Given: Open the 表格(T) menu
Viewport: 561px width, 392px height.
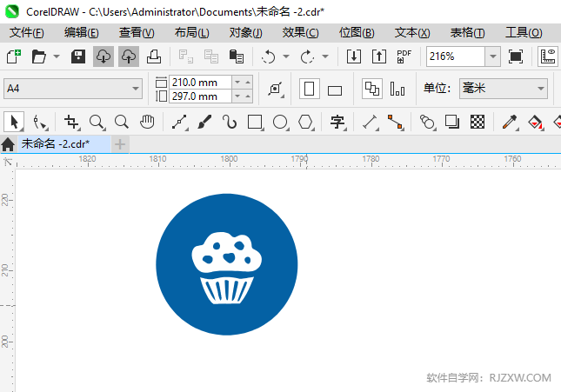Looking at the screenshot, I should pos(467,33).
